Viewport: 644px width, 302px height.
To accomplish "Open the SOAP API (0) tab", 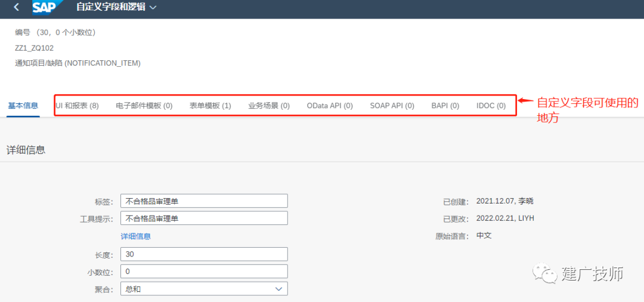I will click(392, 106).
